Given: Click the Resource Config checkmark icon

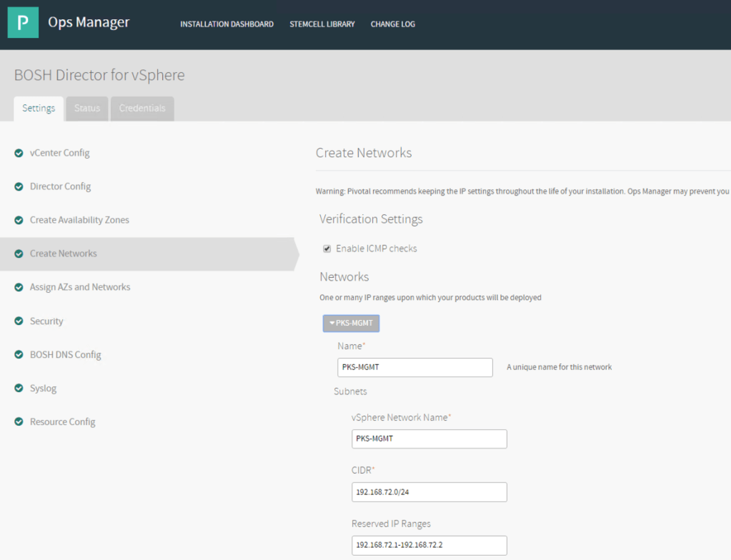Looking at the screenshot, I should click(19, 422).
